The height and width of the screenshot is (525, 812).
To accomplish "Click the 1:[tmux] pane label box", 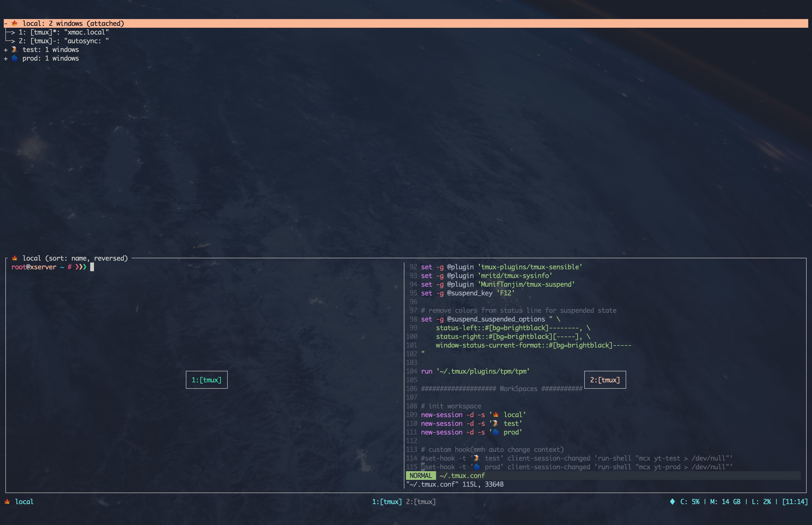I will (207, 380).
